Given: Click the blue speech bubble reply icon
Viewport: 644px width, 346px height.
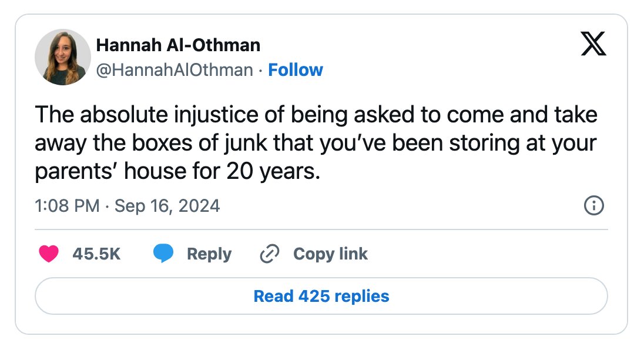Looking at the screenshot, I should (x=163, y=253).
